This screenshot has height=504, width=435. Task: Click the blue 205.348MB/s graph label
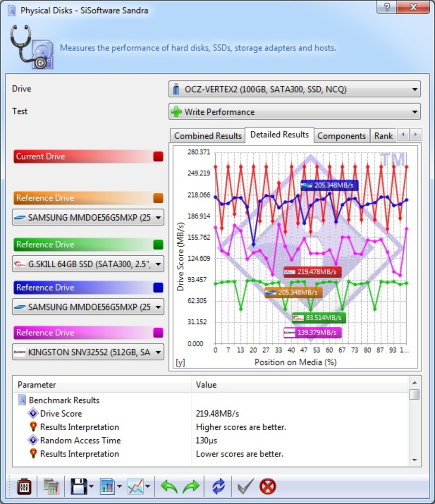click(329, 185)
